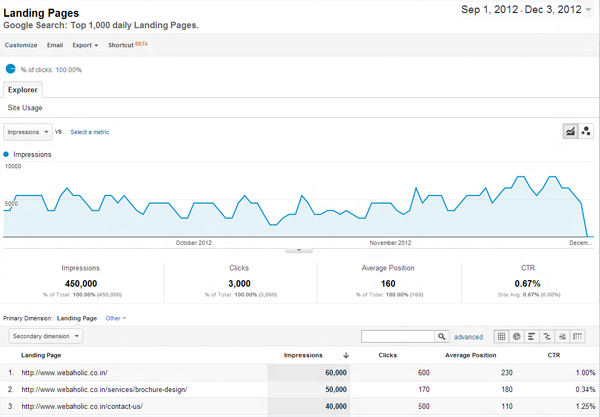Open http://www.webaholic.co.in/ landing page link
Image resolution: width=600 pixels, height=417 pixels.
pos(64,373)
